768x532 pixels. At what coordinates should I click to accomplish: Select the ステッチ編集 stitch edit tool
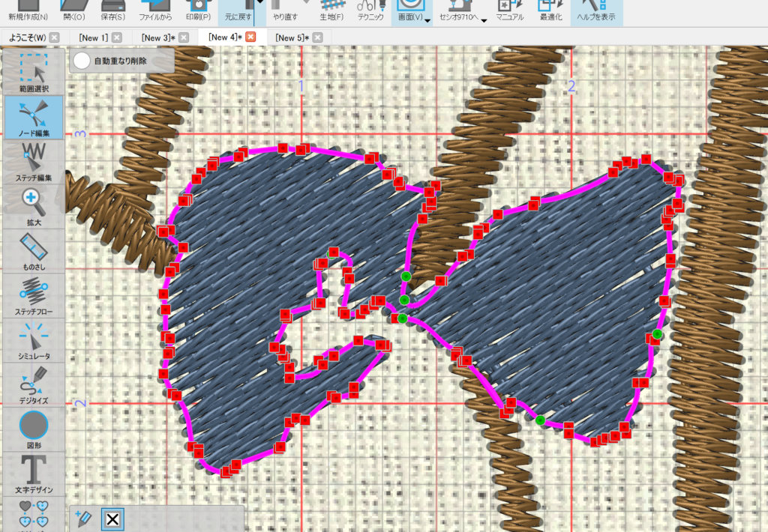click(34, 161)
